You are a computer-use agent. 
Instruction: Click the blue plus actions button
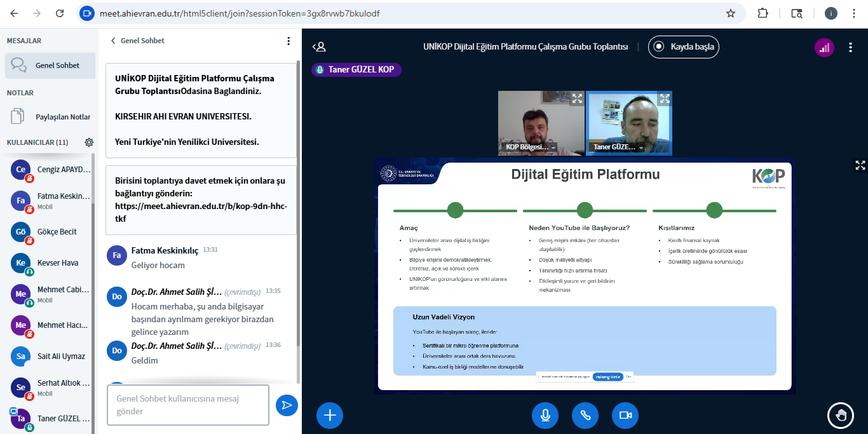coord(330,416)
